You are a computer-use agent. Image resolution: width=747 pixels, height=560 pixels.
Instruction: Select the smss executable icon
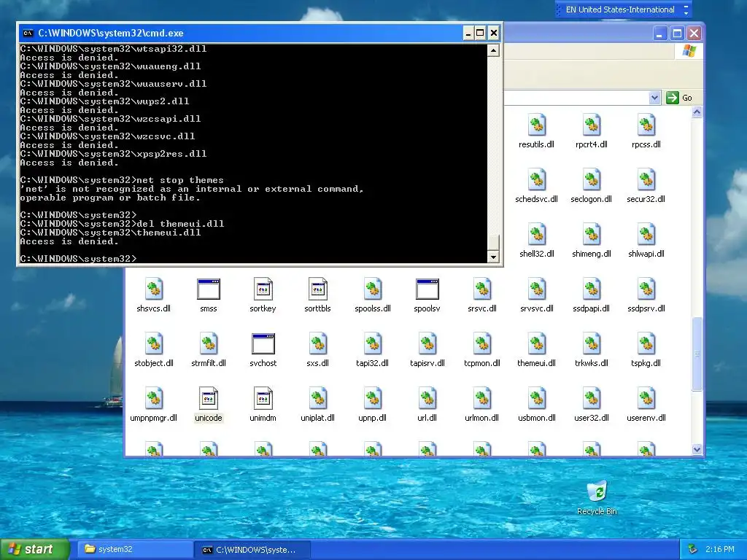point(208,289)
